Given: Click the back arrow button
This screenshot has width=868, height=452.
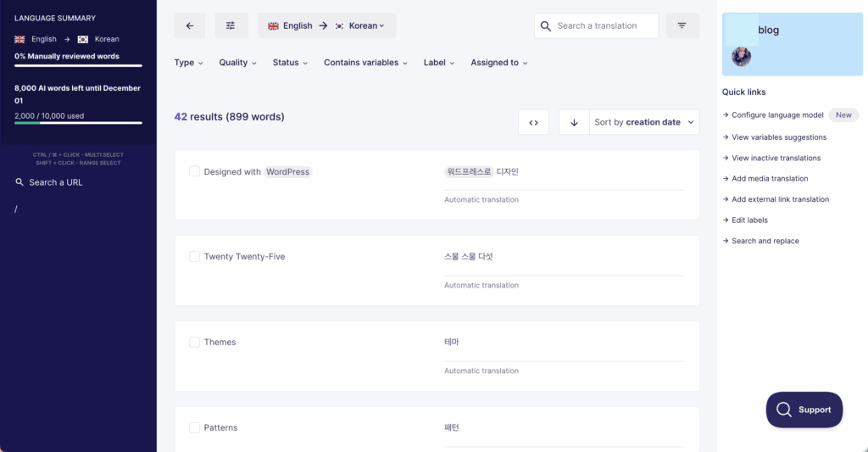Looking at the screenshot, I should tap(189, 25).
